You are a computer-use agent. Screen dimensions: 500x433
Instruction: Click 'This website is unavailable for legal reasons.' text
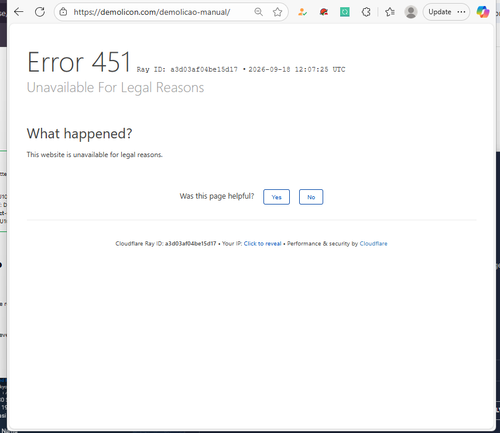point(95,155)
